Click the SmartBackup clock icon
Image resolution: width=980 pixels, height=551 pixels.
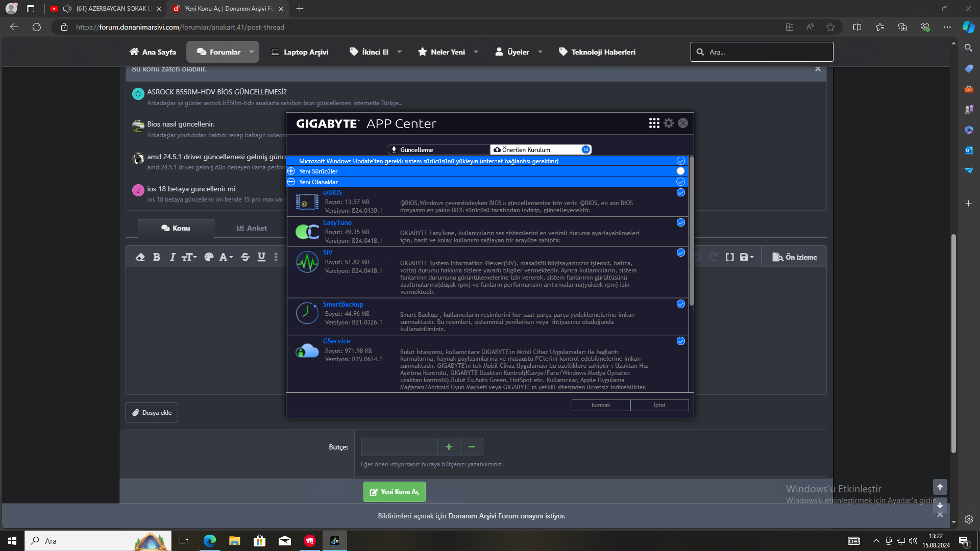307,313
